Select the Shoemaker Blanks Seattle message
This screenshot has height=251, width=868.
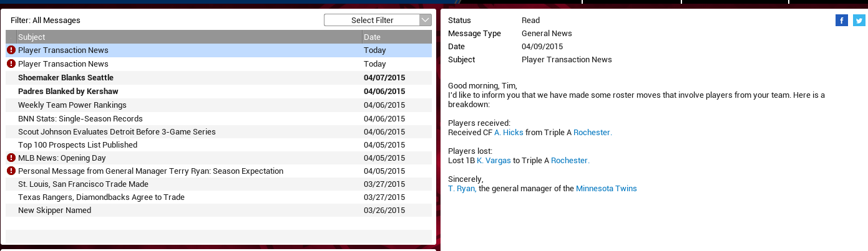click(66, 78)
